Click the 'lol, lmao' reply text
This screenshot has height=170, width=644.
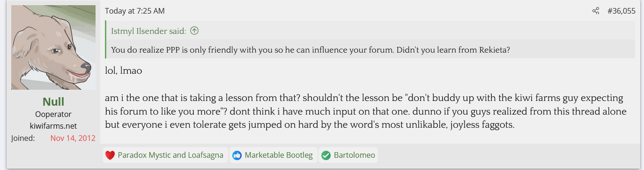[x=124, y=71]
